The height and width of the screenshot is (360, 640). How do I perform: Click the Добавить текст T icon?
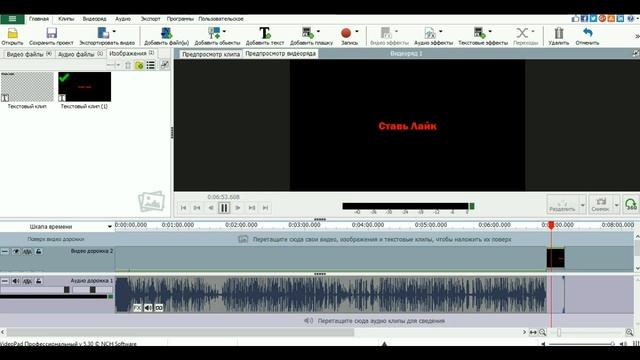(x=264, y=33)
